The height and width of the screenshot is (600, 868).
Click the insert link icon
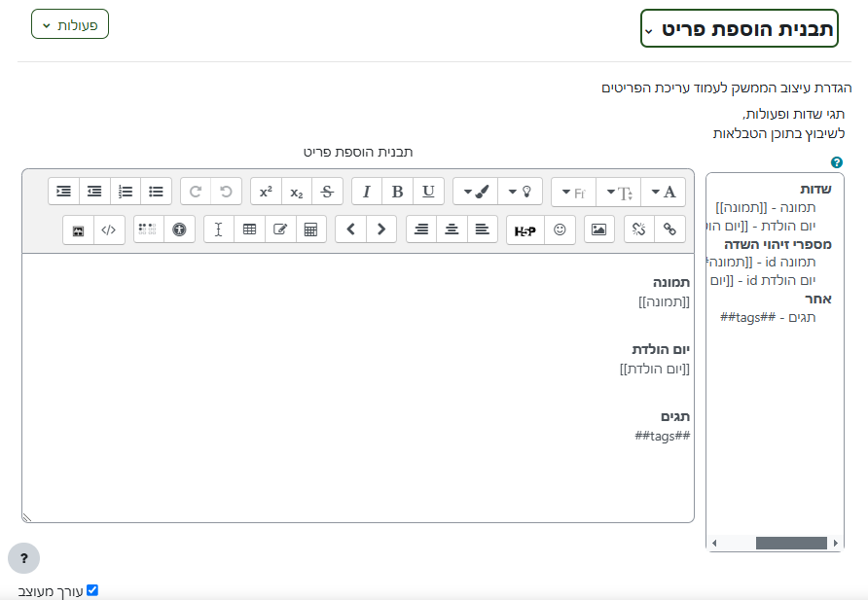(x=669, y=230)
